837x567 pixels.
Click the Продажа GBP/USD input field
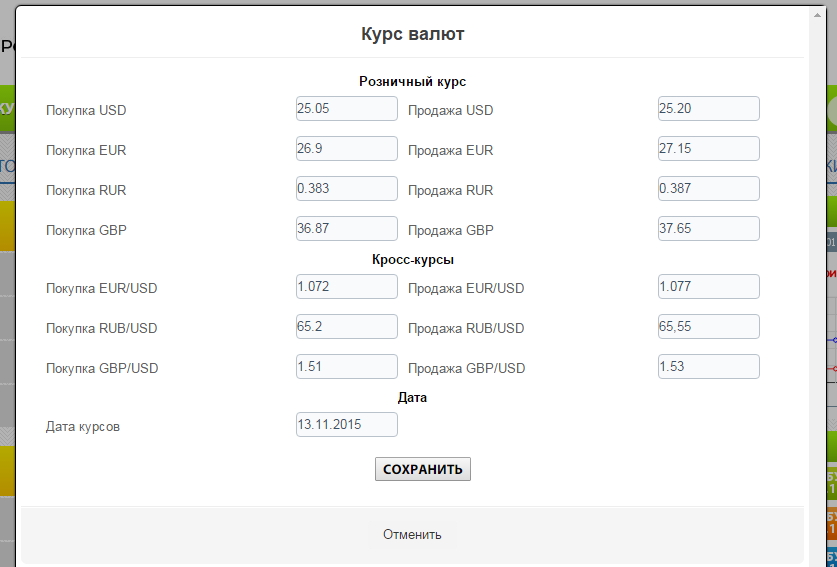708,367
